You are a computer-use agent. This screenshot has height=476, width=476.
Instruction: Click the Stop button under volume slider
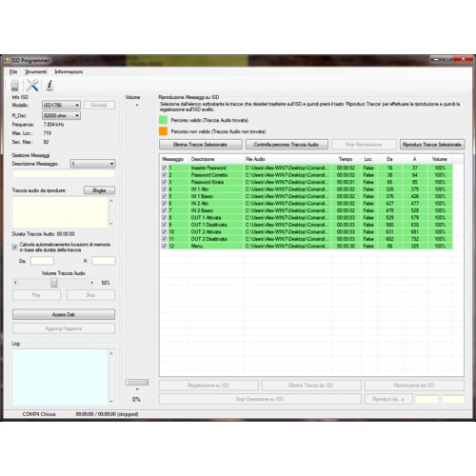[x=90, y=295]
